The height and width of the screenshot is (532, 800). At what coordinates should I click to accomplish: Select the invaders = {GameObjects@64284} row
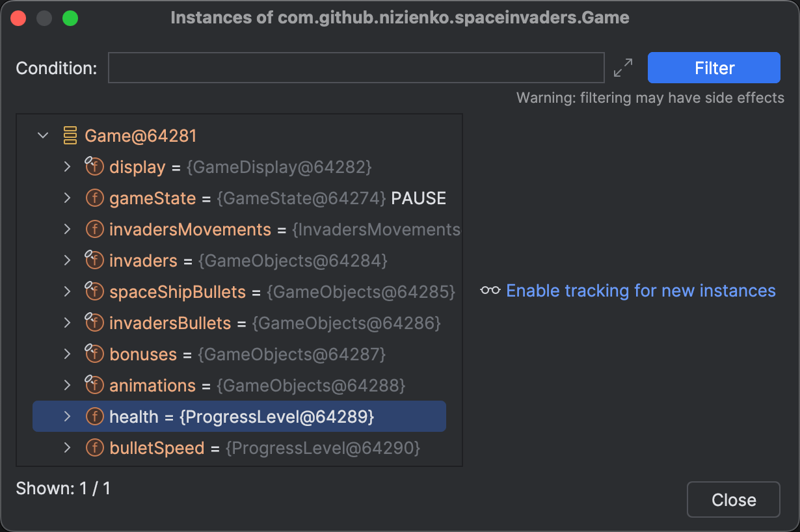coord(248,261)
